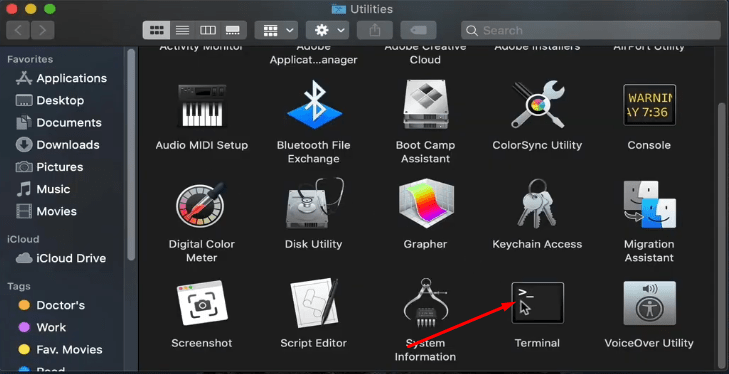Open Movies in sidebar

[x=46, y=212]
